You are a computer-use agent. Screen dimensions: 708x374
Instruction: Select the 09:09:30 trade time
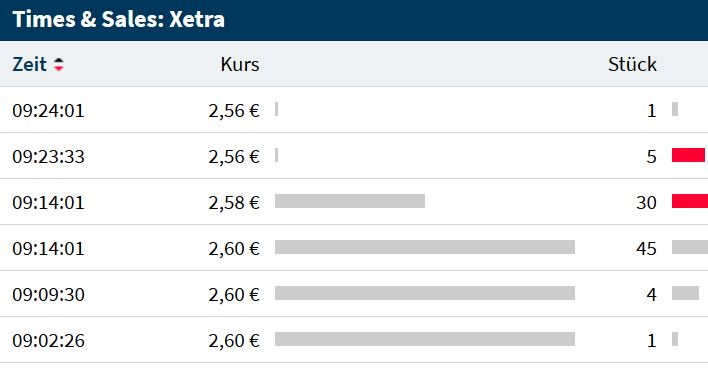coord(48,295)
